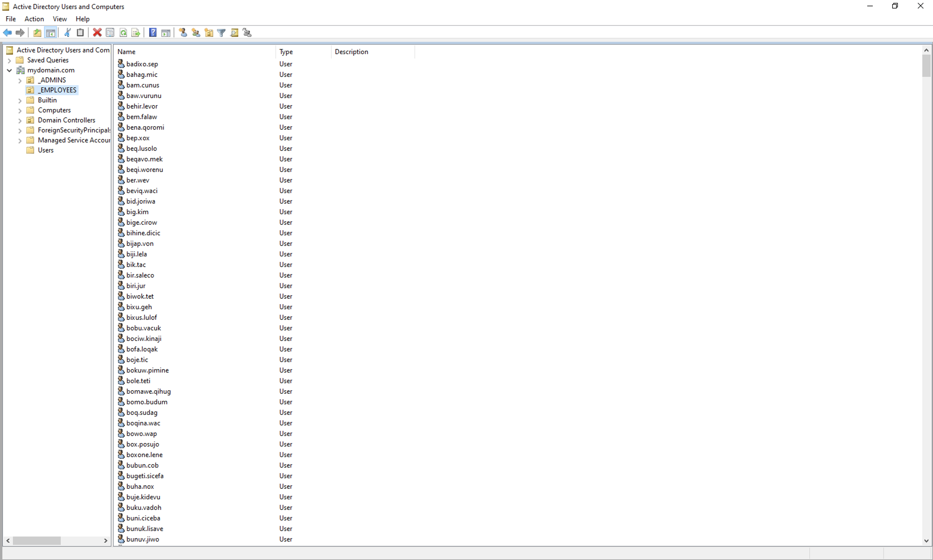Click the Forward arrow in the toolbar

20,33
